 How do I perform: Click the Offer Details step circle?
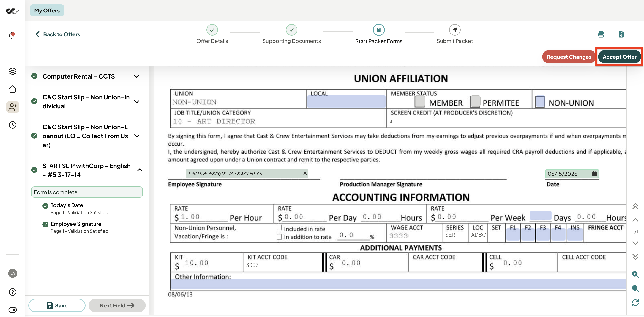click(212, 30)
